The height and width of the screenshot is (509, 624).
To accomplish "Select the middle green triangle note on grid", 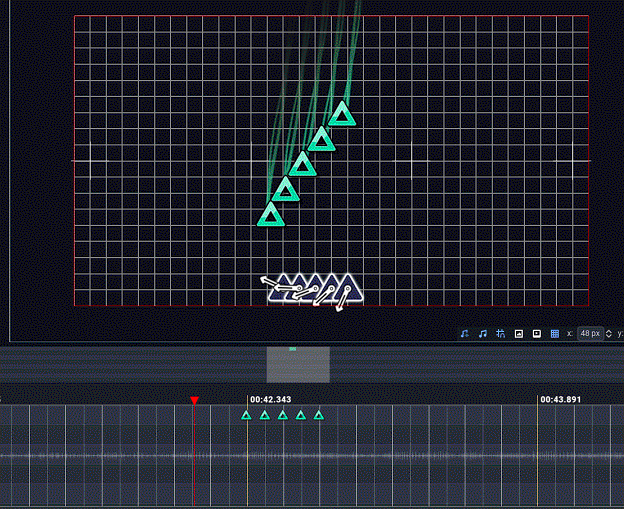I will tap(302, 164).
